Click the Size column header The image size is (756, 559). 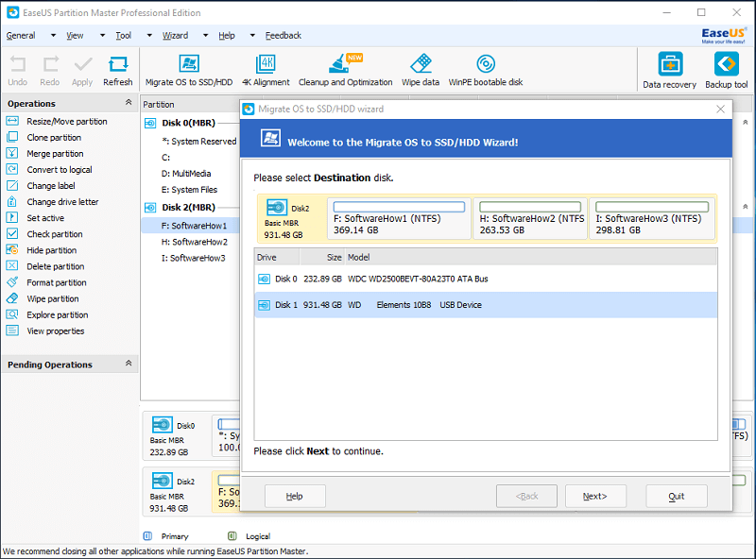coord(321,258)
